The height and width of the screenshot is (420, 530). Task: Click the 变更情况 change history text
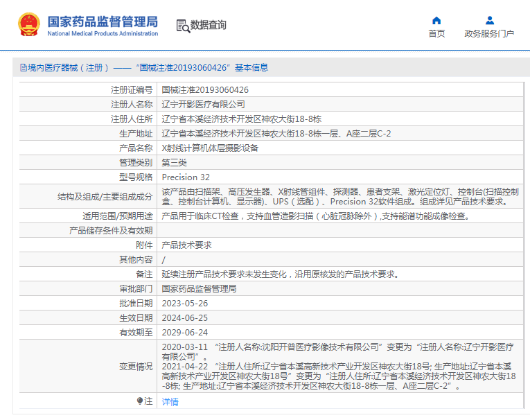click(x=339, y=366)
